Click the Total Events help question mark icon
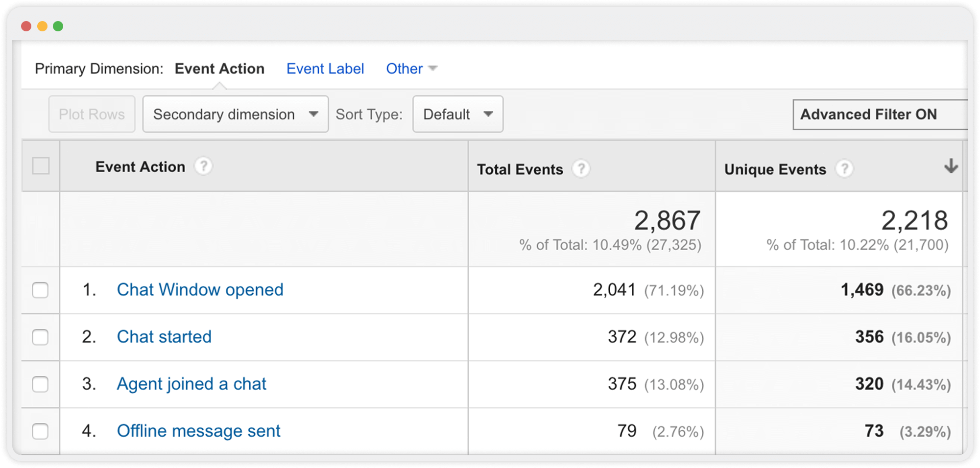Viewport: 980px width, 468px height. point(581,169)
